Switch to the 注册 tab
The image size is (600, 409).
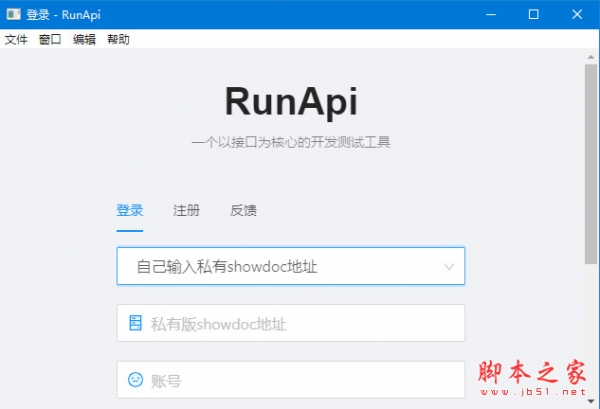tap(186, 210)
